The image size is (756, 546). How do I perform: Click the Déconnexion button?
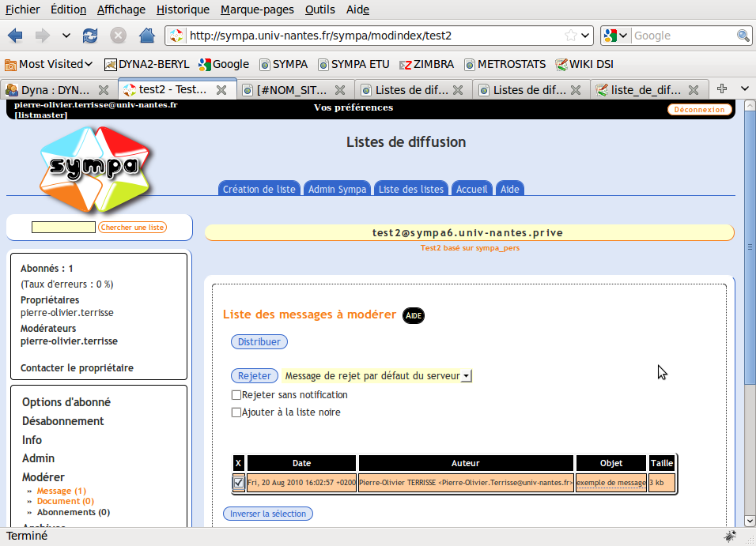click(x=699, y=110)
